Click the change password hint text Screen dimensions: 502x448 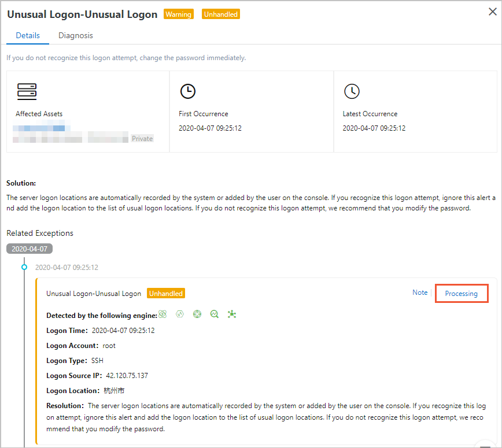pyautogui.click(x=126, y=58)
